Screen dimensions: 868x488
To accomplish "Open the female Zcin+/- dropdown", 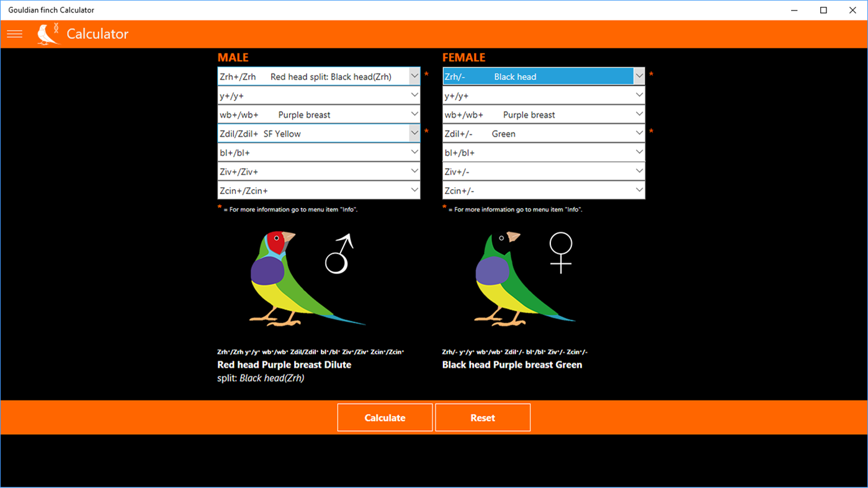I will [543, 190].
